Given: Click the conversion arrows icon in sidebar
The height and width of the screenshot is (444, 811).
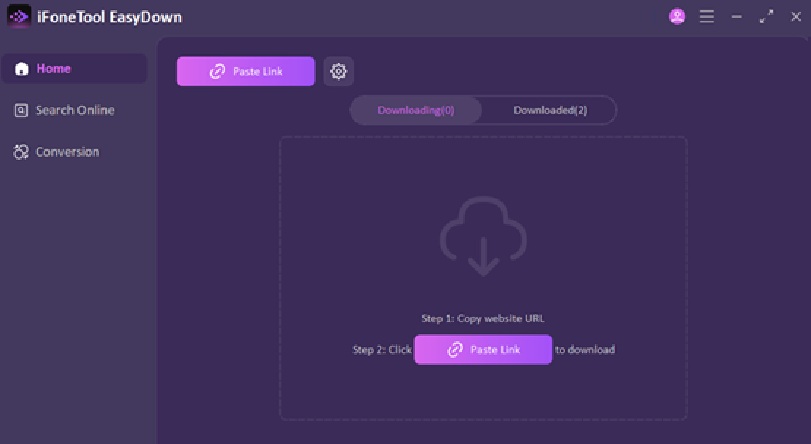Looking at the screenshot, I should 21,152.
